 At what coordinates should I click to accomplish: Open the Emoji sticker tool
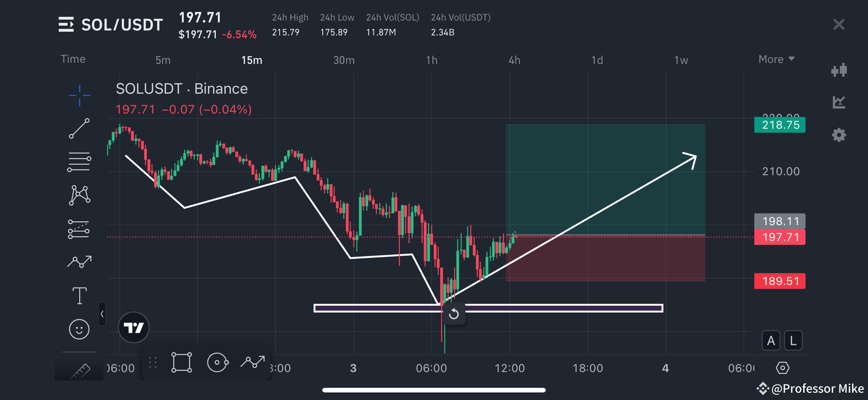click(79, 329)
